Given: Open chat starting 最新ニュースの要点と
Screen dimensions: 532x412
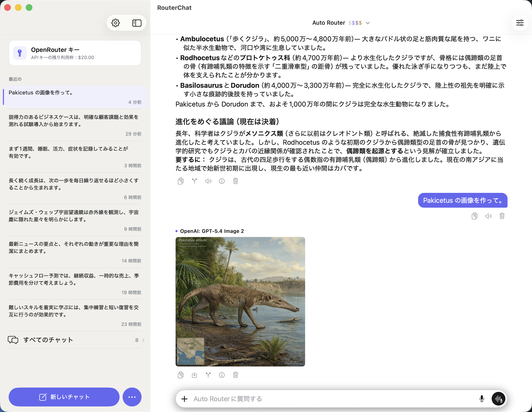Looking at the screenshot, I should 75,252.
